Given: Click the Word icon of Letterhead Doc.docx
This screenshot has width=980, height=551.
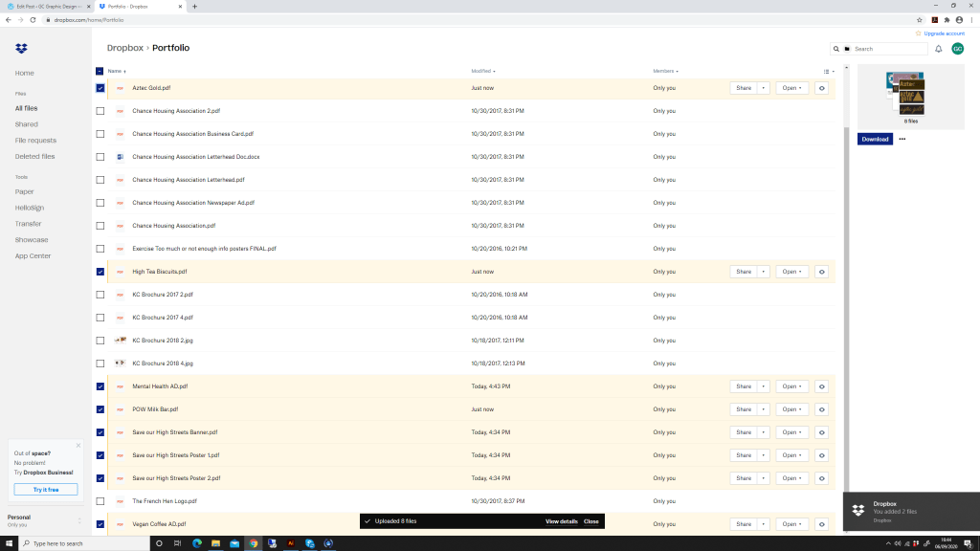Looking at the screenshot, I should (121, 157).
